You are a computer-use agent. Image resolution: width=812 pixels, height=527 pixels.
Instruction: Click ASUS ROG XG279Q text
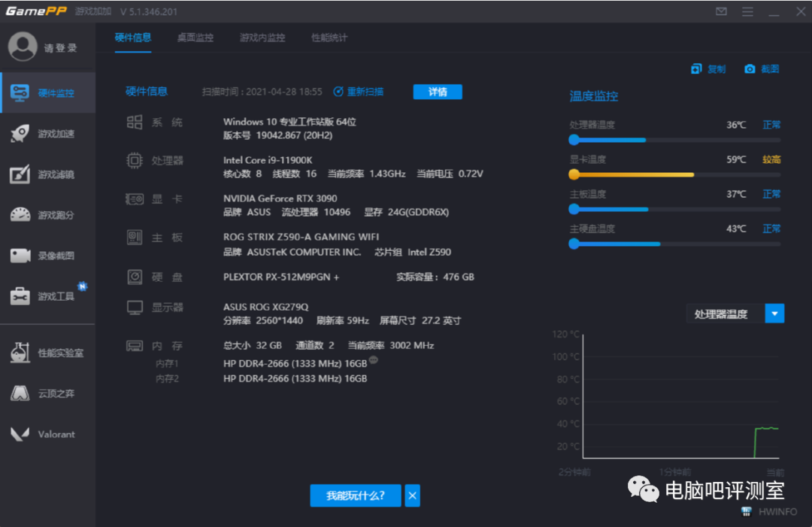[x=265, y=307]
